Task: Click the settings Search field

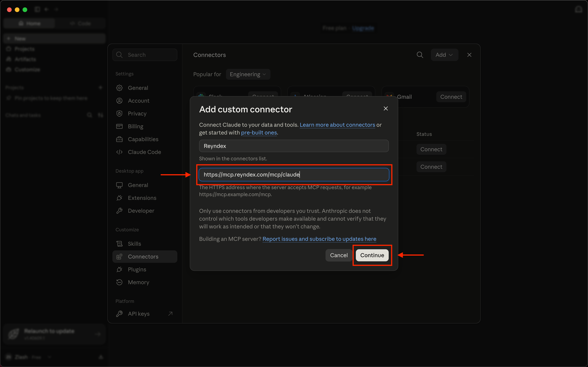Action: coord(145,55)
